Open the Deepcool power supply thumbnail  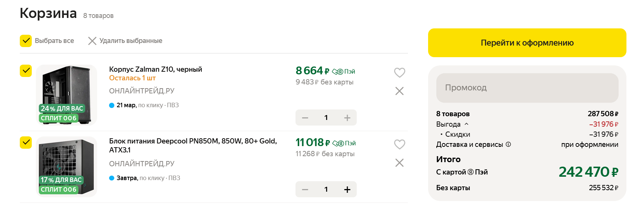(x=66, y=167)
